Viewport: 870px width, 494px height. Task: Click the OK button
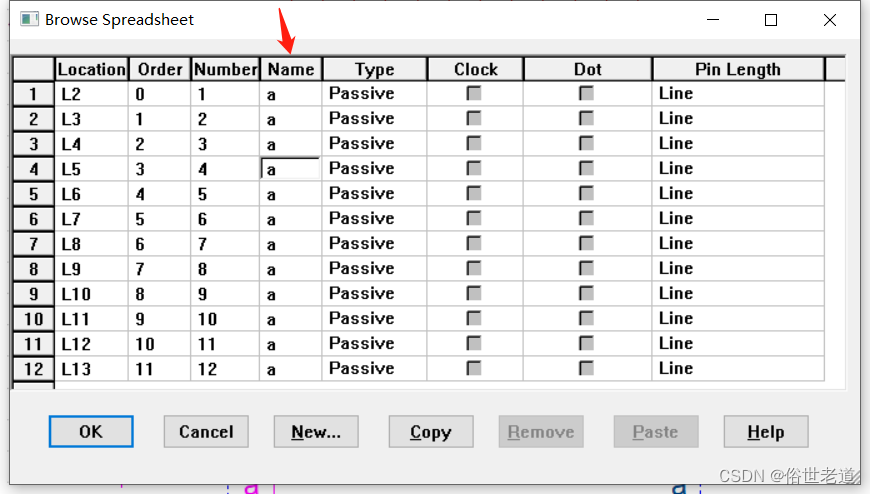(91, 431)
